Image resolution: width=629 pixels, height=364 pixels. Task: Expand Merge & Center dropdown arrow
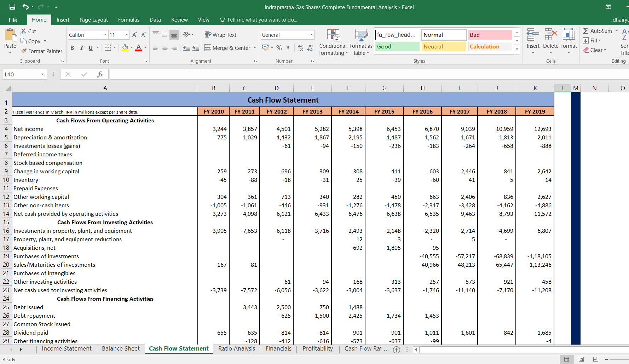[255, 48]
